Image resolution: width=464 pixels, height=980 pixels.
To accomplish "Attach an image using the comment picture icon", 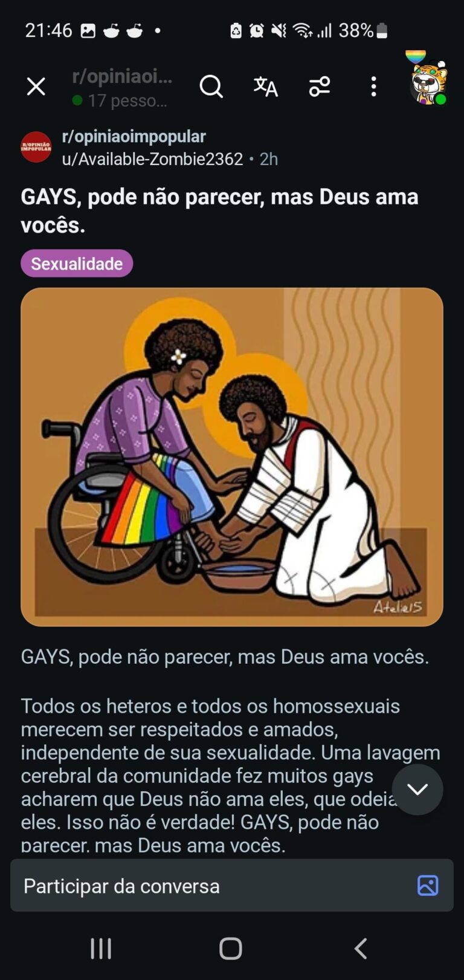I will (428, 886).
